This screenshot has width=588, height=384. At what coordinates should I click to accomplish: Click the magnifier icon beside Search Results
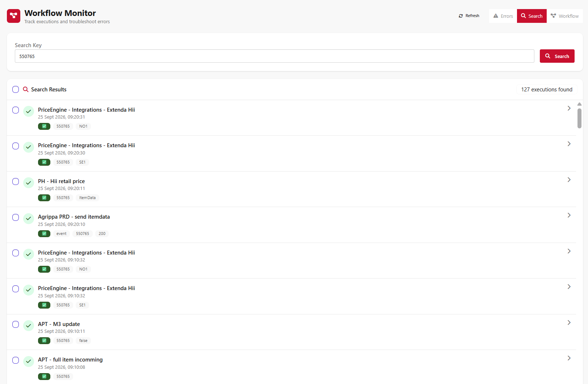(x=26, y=89)
